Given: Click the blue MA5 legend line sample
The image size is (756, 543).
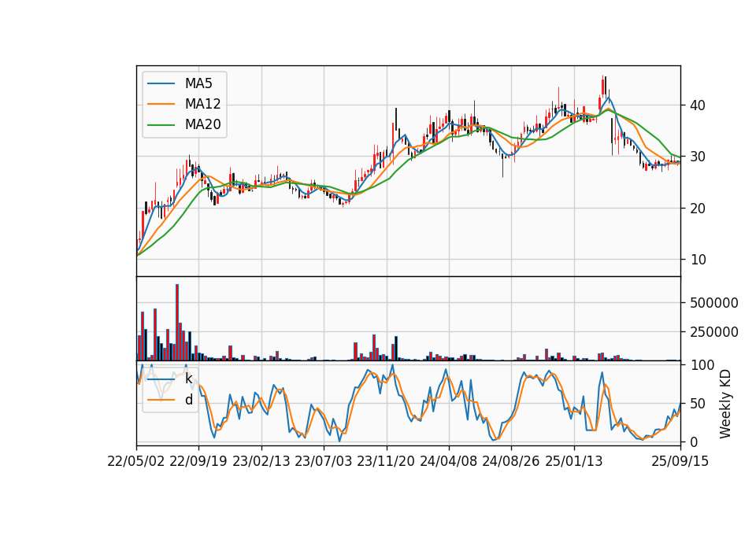Looking at the screenshot, I should tap(161, 83).
